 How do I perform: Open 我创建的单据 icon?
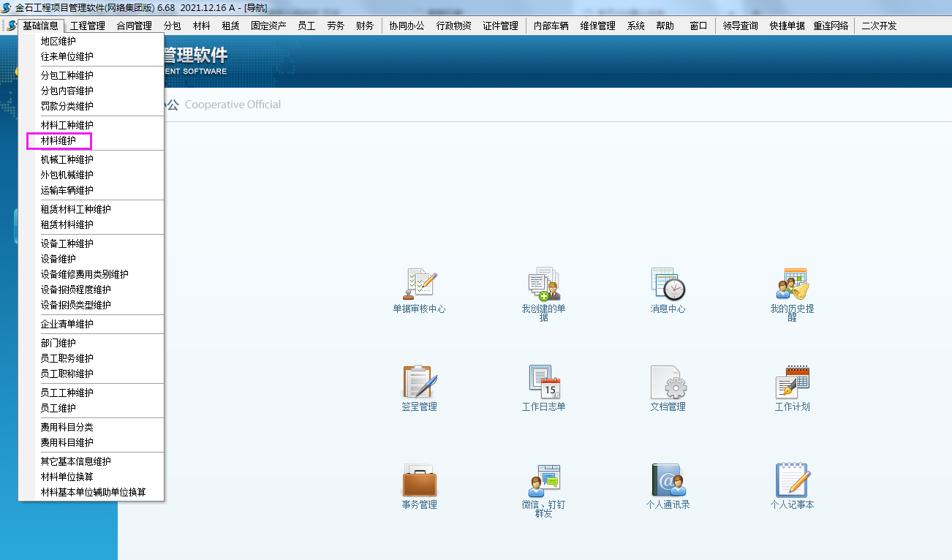click(543, 284)
